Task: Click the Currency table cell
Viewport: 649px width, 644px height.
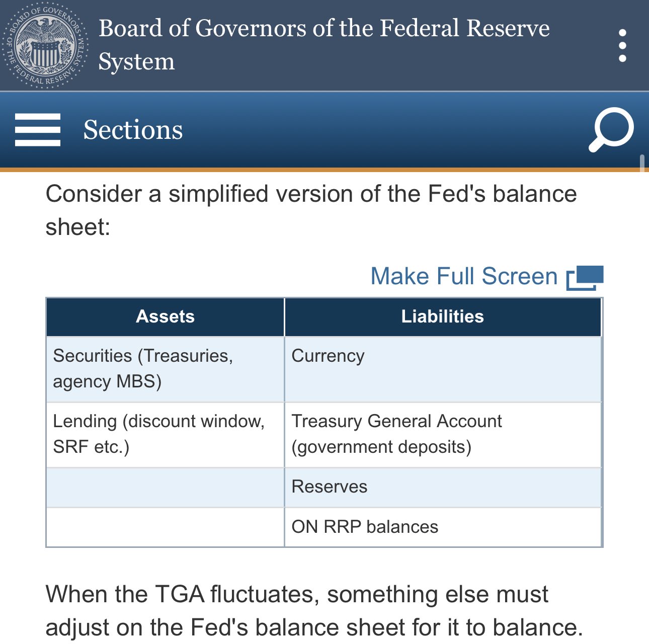Action: pos(443,369)
